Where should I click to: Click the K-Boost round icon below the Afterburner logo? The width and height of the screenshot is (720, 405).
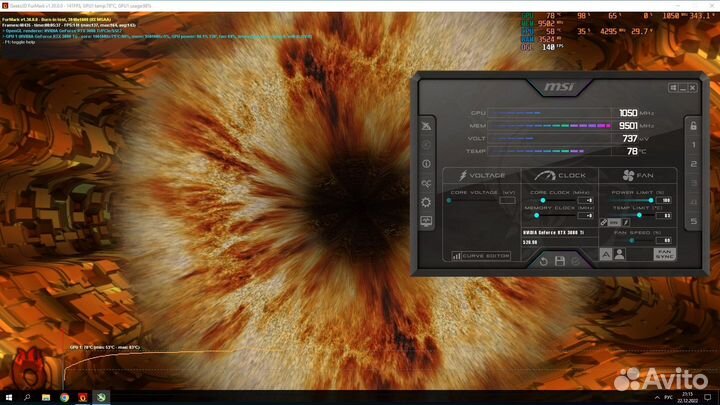click(426, 145)
